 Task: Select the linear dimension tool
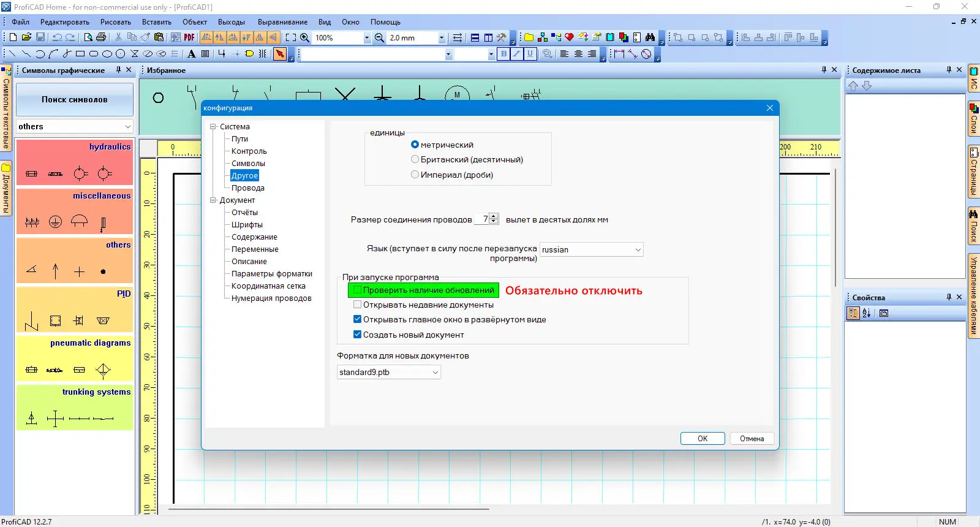point(619,54)
